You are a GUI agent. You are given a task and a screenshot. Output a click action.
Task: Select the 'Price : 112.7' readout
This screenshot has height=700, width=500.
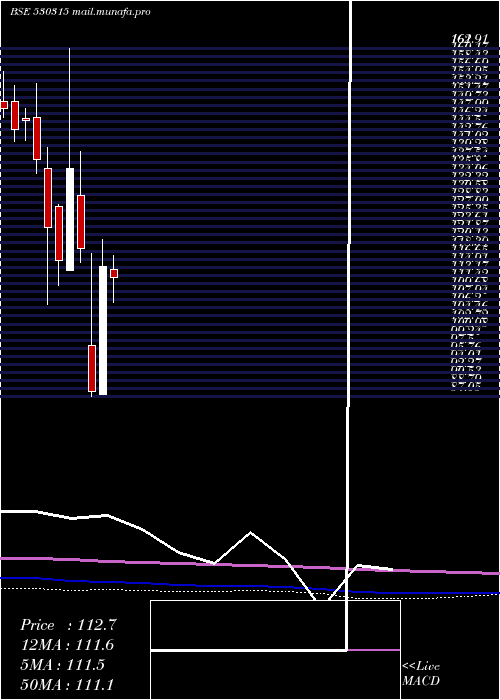(69, 625)
